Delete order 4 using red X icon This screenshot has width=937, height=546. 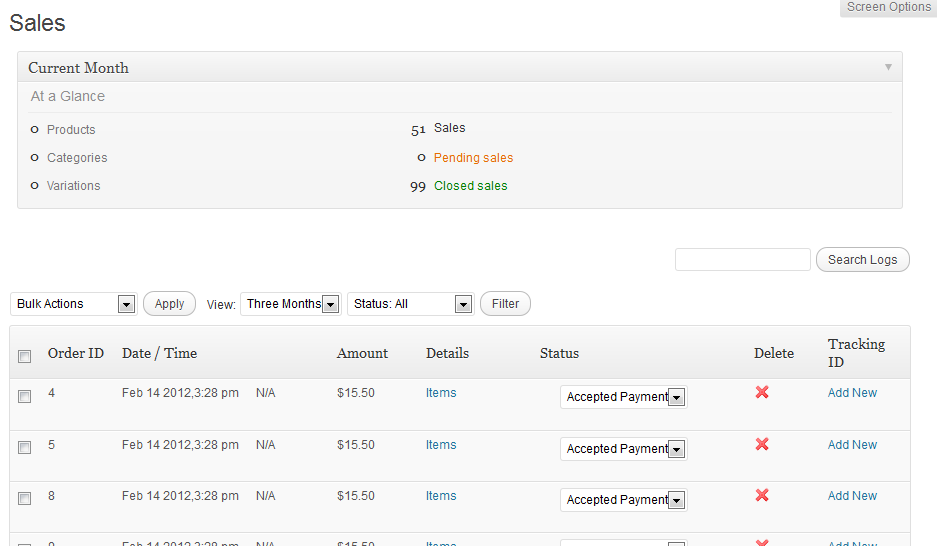coord(762,392)
